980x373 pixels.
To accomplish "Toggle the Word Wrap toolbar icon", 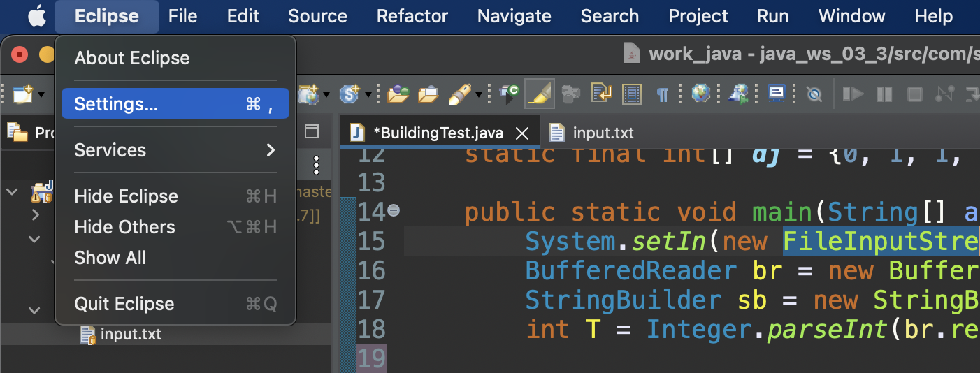I will pyautogui.click(x=601, y=94).
